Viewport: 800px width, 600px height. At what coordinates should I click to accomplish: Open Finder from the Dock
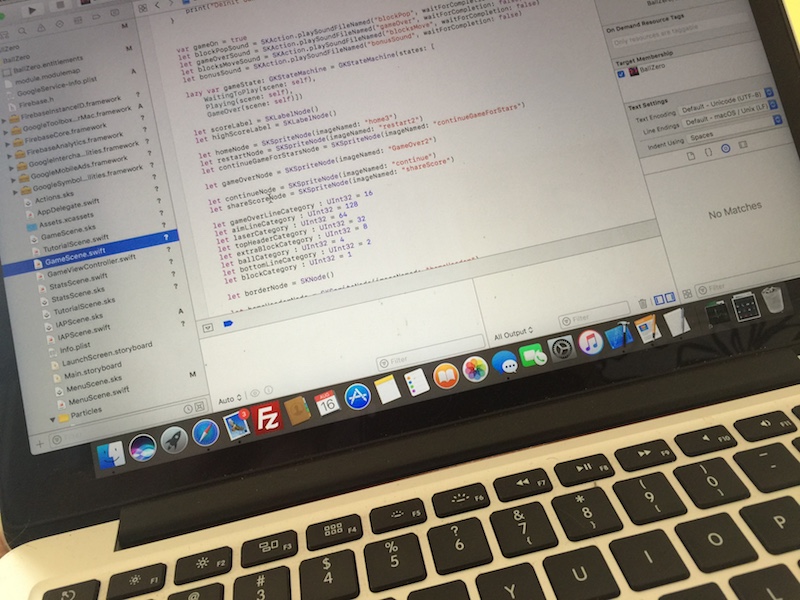pos(109,455)
